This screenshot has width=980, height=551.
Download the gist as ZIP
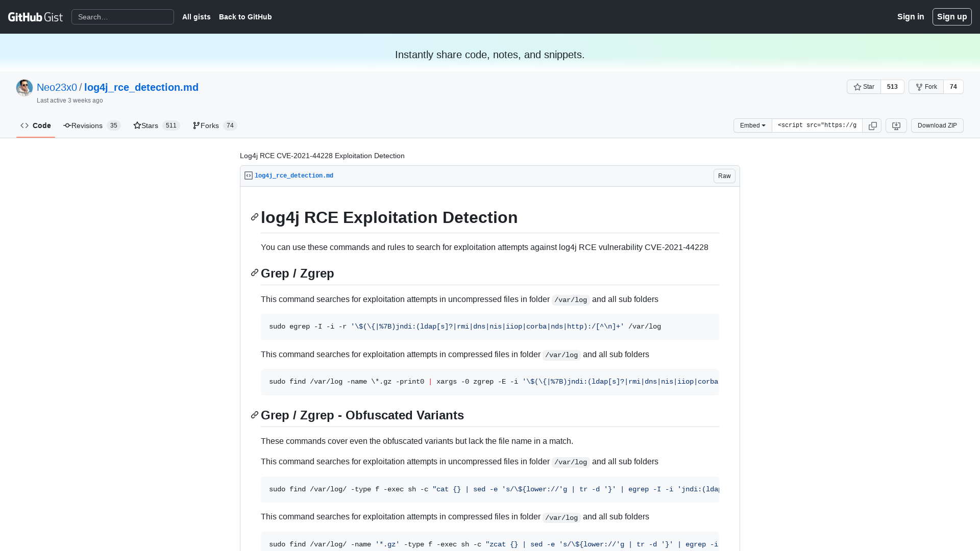[937, 126]
